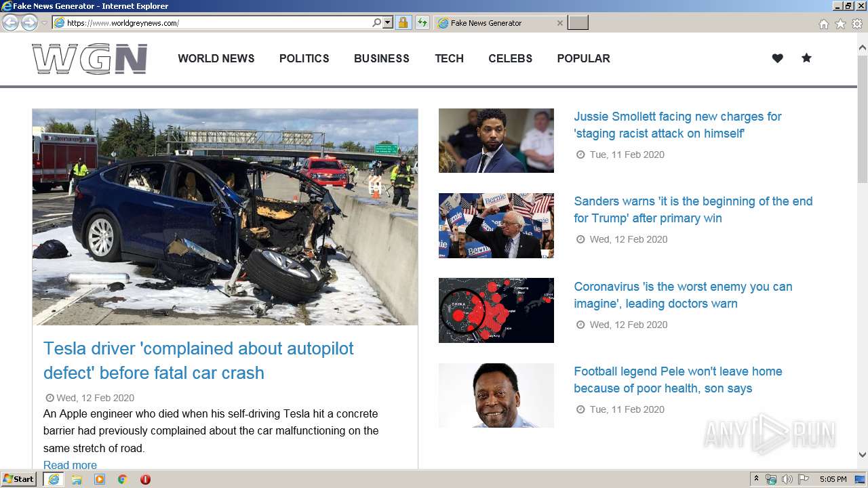Open the POLITICS menu item
868x488 pixels.
click(304, 58)
